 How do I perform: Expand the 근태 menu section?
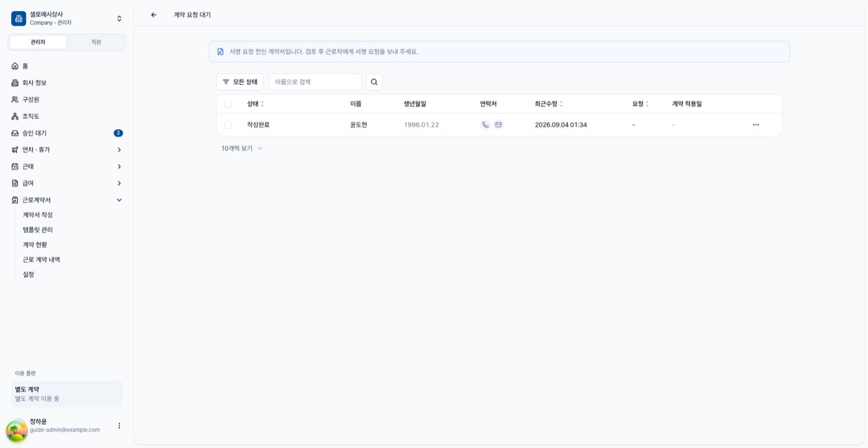[67, 166]
